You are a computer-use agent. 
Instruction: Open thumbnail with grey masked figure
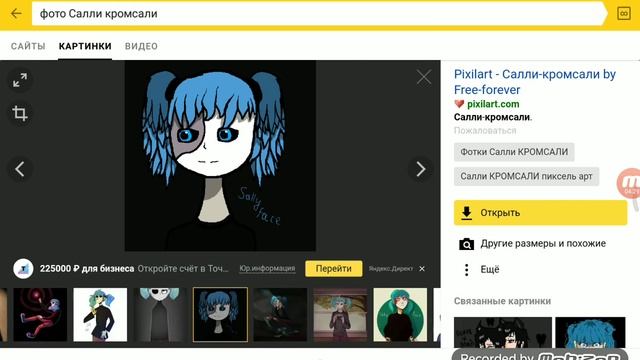pos(160,315)
